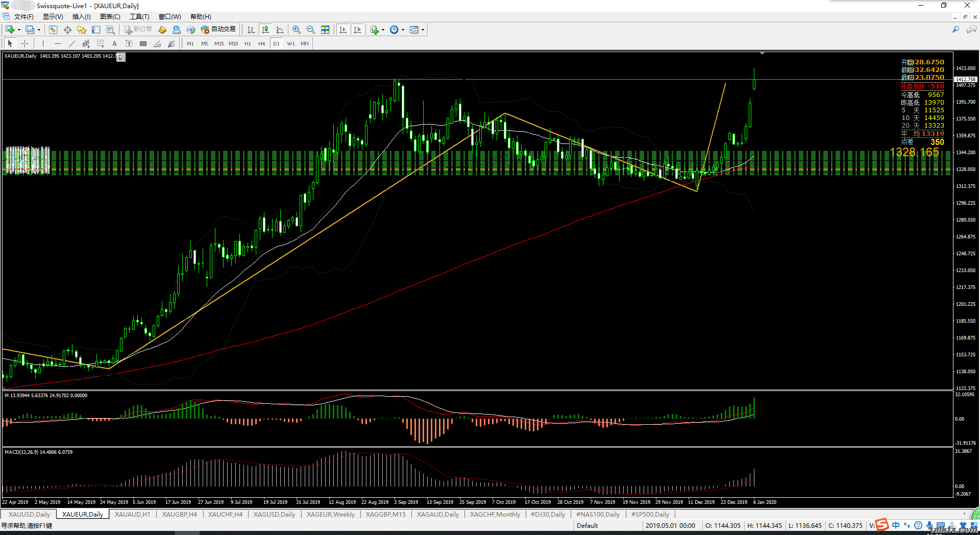Switch to XAGEUR,Weekly chart tab
980x535 pixels.
(x=331, y=515)
